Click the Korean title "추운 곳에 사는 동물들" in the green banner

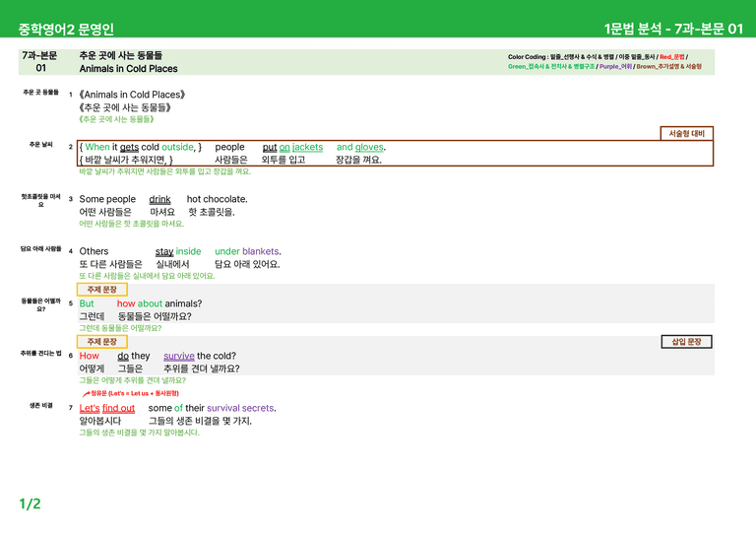click(121, 55)
